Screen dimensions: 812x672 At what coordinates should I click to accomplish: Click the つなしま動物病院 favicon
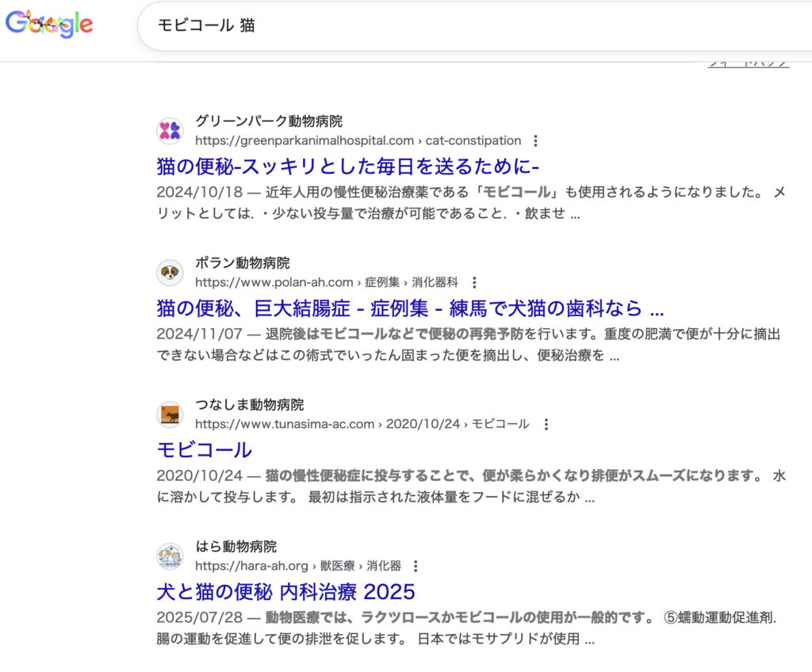(170, 414)
